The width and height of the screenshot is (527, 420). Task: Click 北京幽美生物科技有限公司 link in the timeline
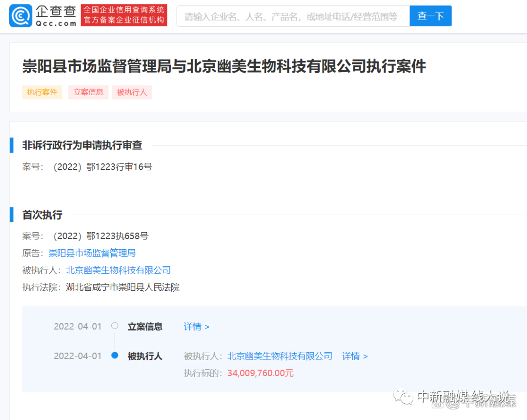coord(280,356)
